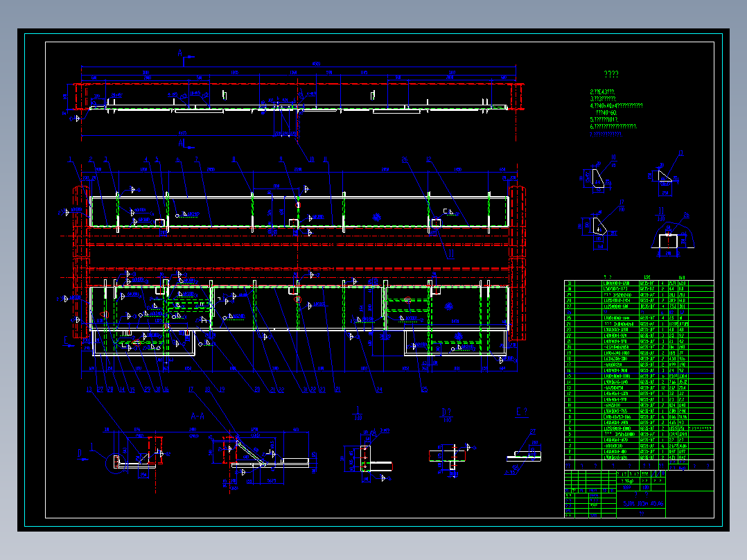Select the title block text with 10.5m A5/A6
Screen dimensions: 747x560
(643, 503)
